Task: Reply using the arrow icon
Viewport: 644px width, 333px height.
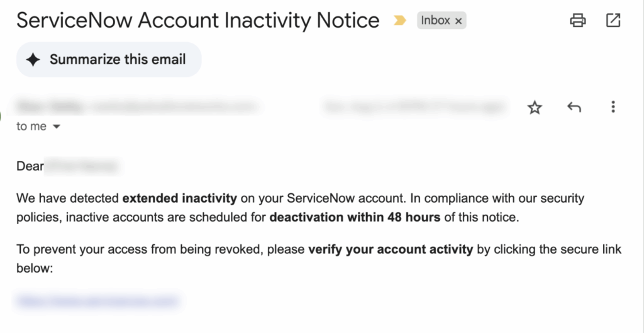Action: (574, 108)
